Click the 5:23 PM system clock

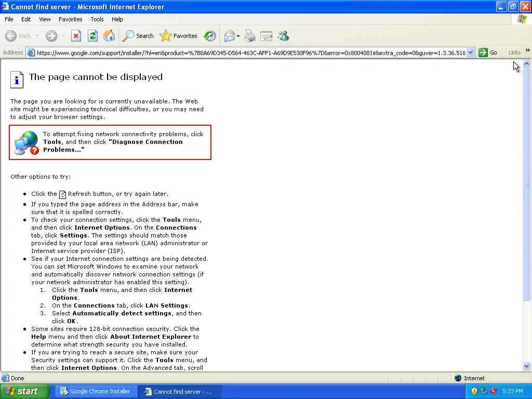click(513, 392)
